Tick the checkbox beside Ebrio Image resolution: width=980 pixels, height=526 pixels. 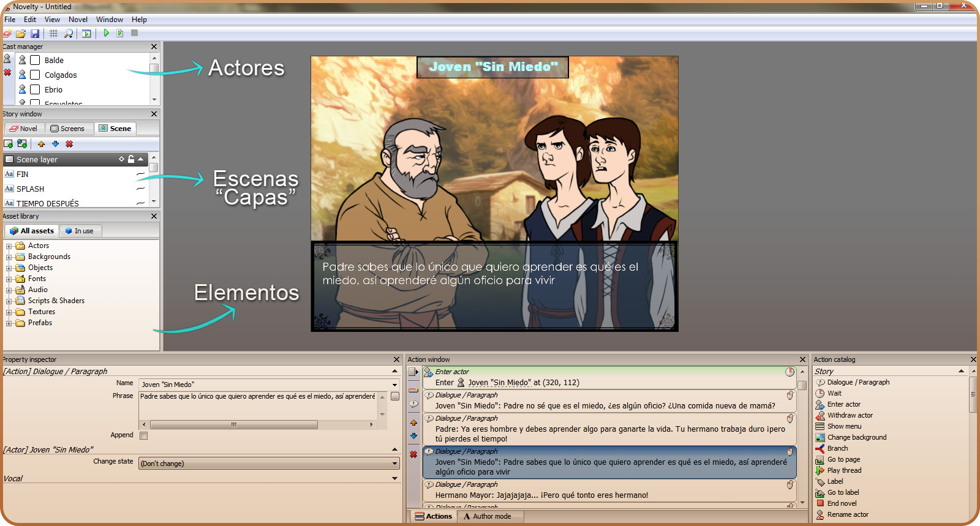pos(35,89)
